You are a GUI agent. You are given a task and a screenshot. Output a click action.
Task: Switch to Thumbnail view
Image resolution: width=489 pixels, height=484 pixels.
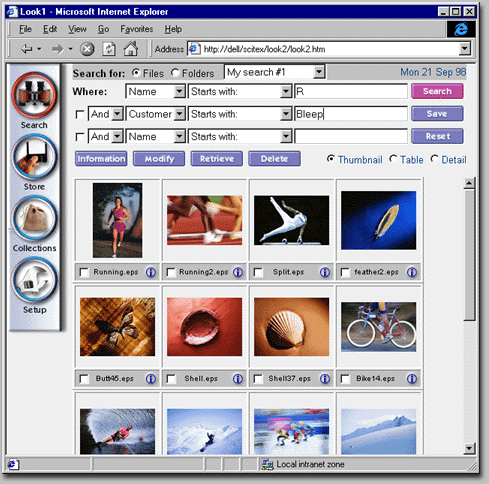331,159
